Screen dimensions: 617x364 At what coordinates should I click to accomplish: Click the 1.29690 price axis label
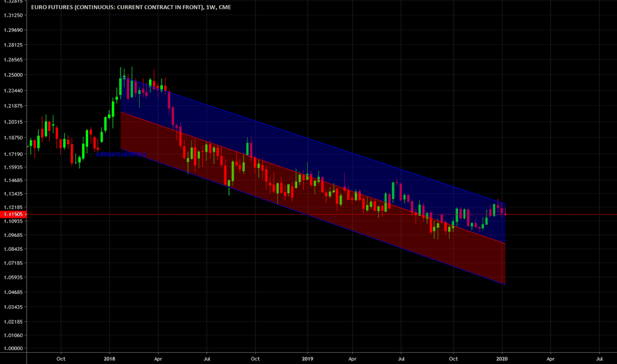click(13, 30)
